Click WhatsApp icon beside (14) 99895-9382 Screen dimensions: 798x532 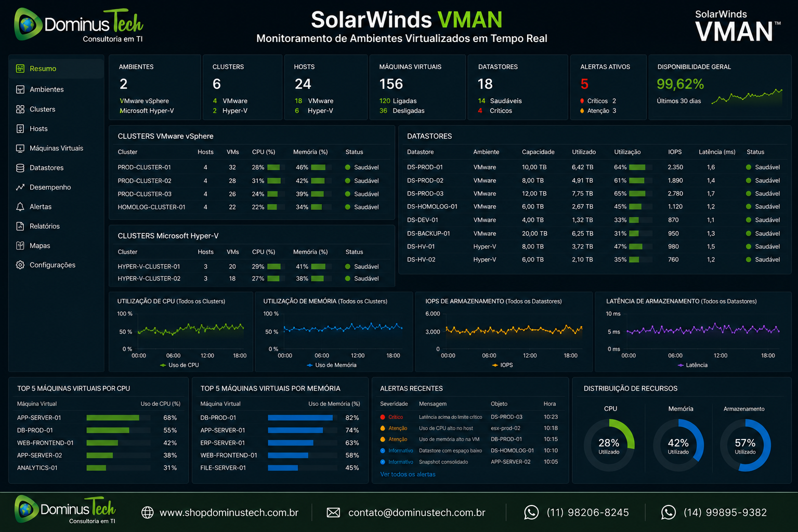pos(669,512)
